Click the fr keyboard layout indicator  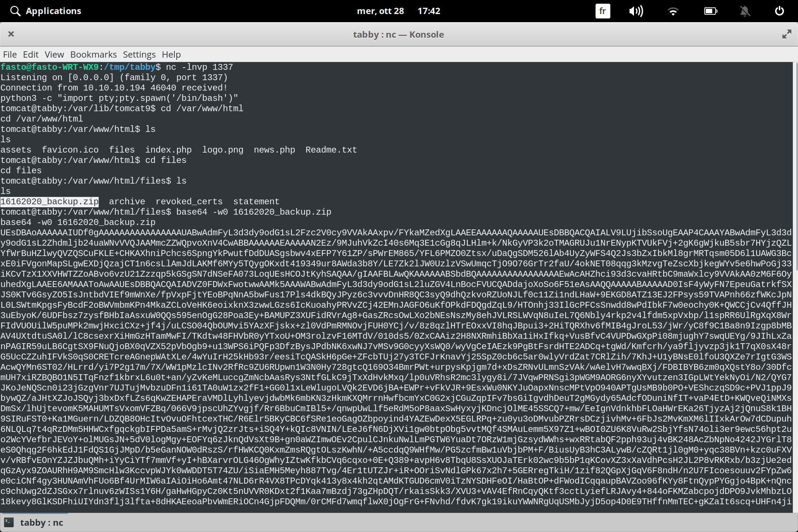[602, 11]
